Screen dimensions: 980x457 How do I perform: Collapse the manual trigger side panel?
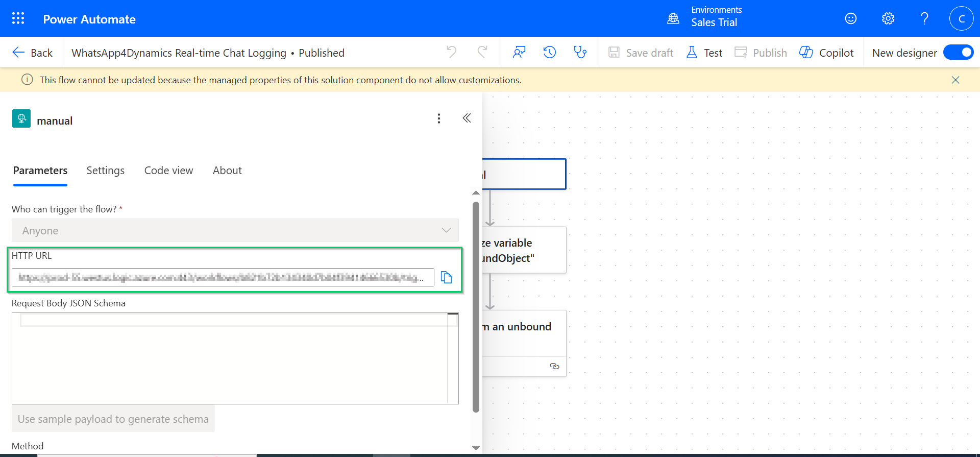[467, 118]
